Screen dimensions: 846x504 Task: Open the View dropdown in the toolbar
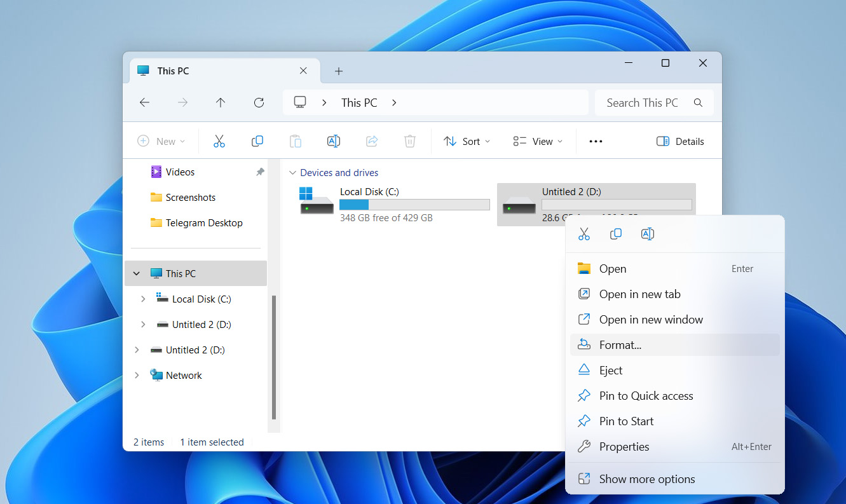538,141
